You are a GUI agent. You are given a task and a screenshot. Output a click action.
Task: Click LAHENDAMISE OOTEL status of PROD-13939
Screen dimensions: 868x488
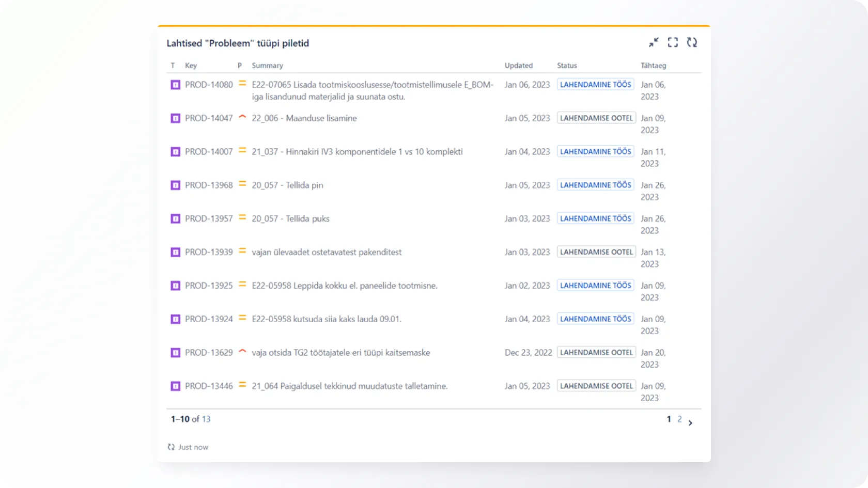pyautogui.click(x=596, y=252)
